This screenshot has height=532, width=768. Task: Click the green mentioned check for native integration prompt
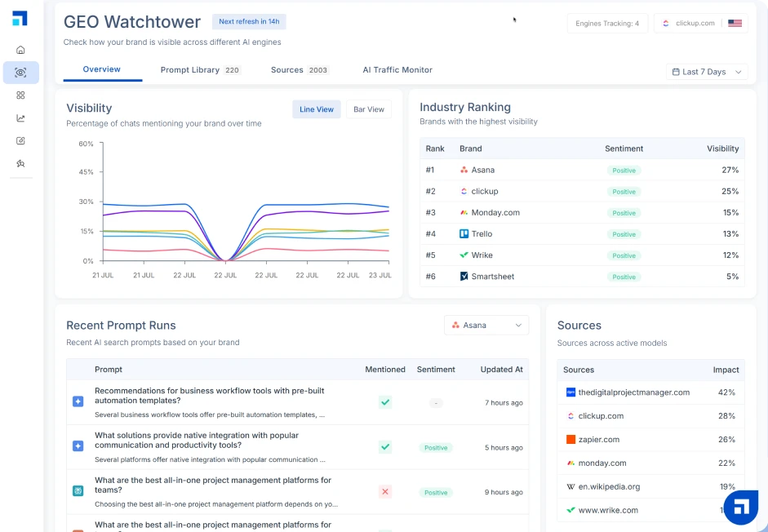[x=385, y=447]
